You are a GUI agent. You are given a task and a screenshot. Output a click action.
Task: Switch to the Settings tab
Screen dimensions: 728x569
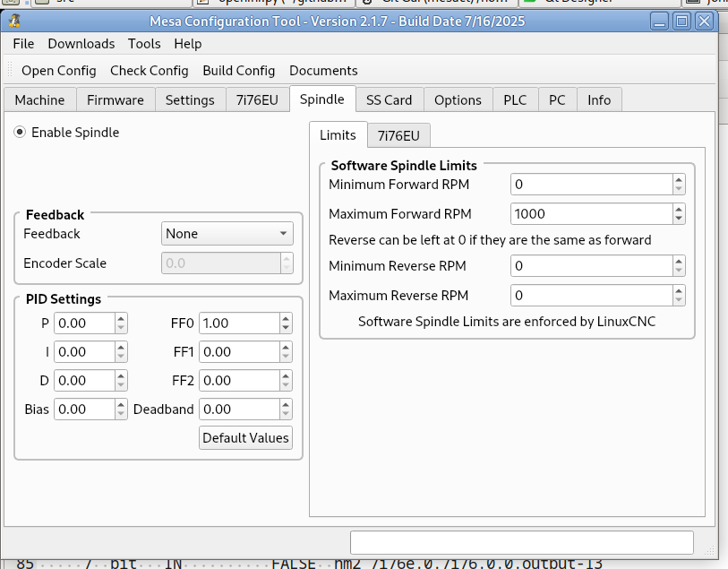tap(190, 99)
